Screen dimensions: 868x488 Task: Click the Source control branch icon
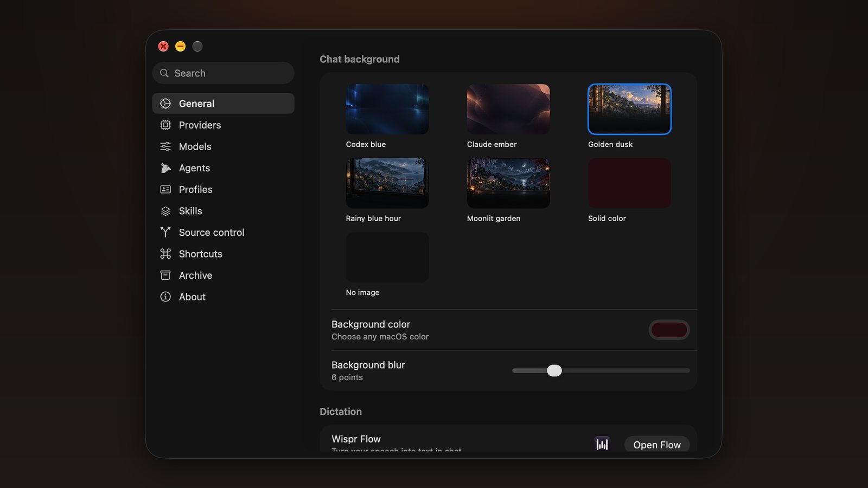[x=165, y=233]
